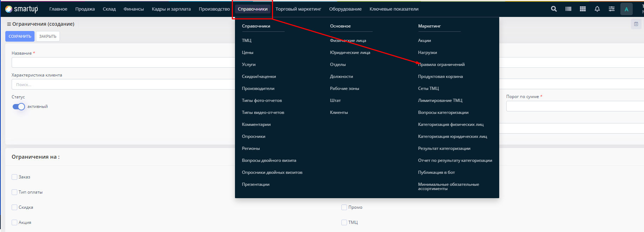
Task: Open the settings sliders icon
Action: 612,9
